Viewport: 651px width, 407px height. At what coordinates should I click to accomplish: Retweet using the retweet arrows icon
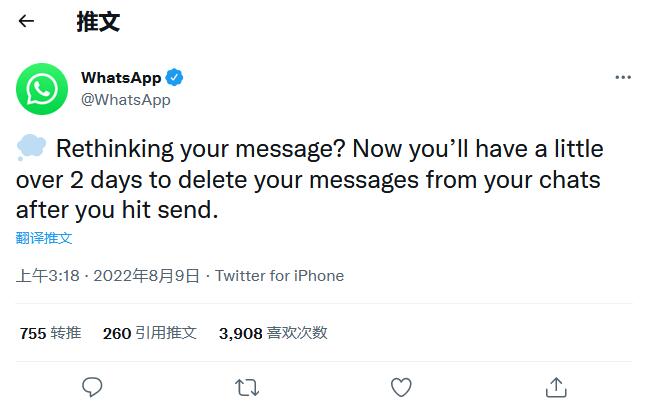click(247, 387)
